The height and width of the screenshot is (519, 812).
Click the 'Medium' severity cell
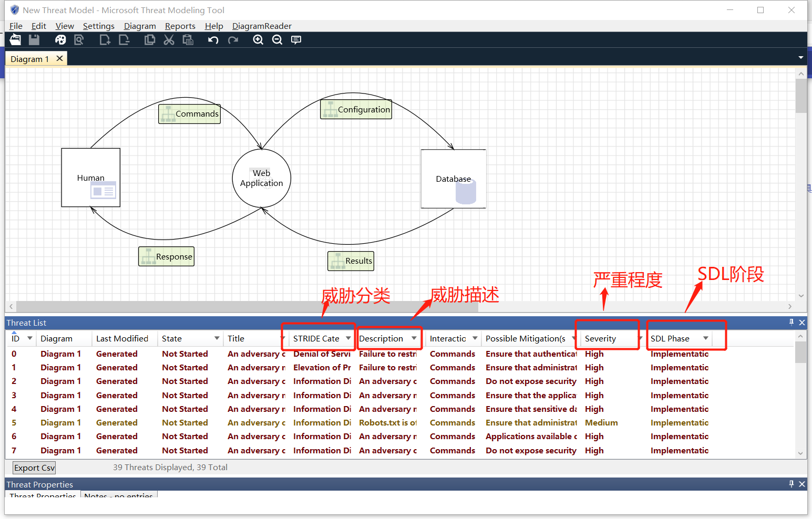pos(601,423)
